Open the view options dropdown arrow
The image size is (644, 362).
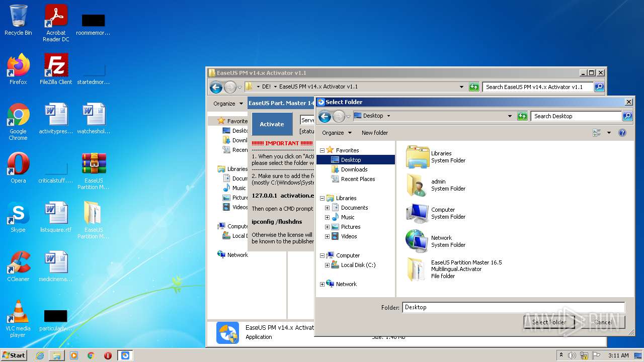click(x=609, y=133)
